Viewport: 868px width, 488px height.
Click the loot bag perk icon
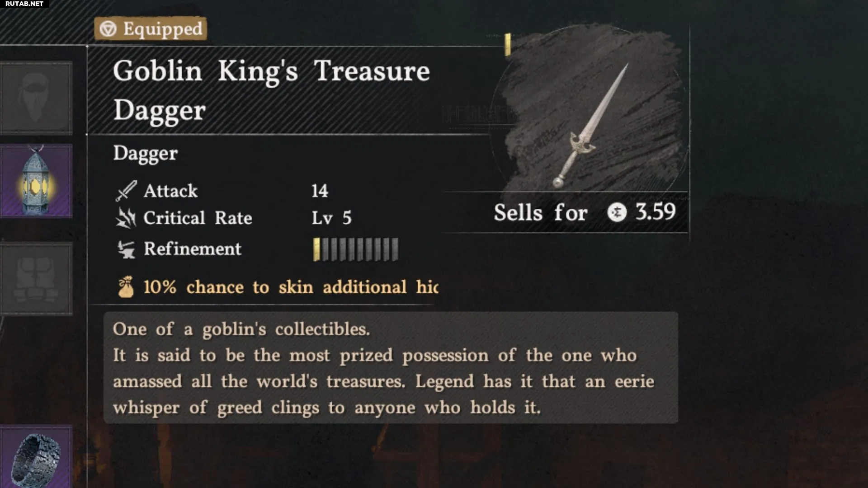(x=126, y=287)
